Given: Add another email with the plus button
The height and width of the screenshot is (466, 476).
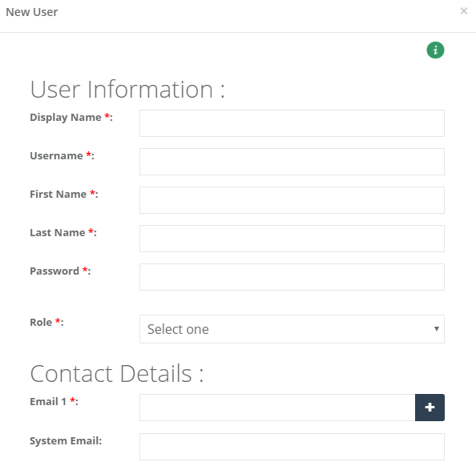Looking at the screenshot, I should click(x=430, y=408).
